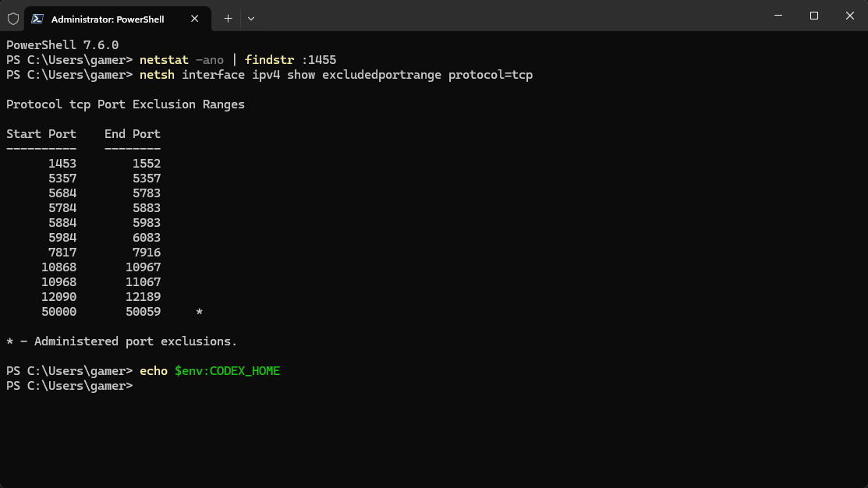Image resolution: width=868 pixels, height=488 pixels.
Task: Click the netsh command word
Action: tap(157, 75)
